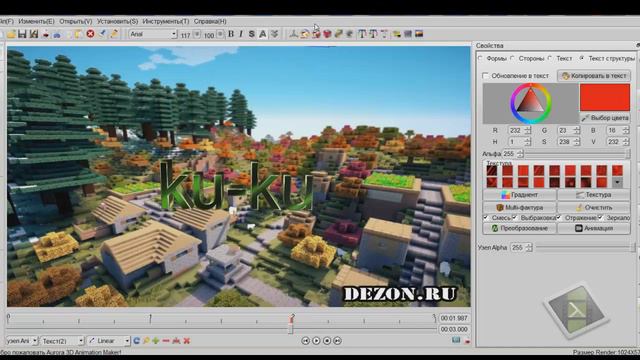Click the 3D axis icon in toolbar
640x360 pixels.
point(293,34)
